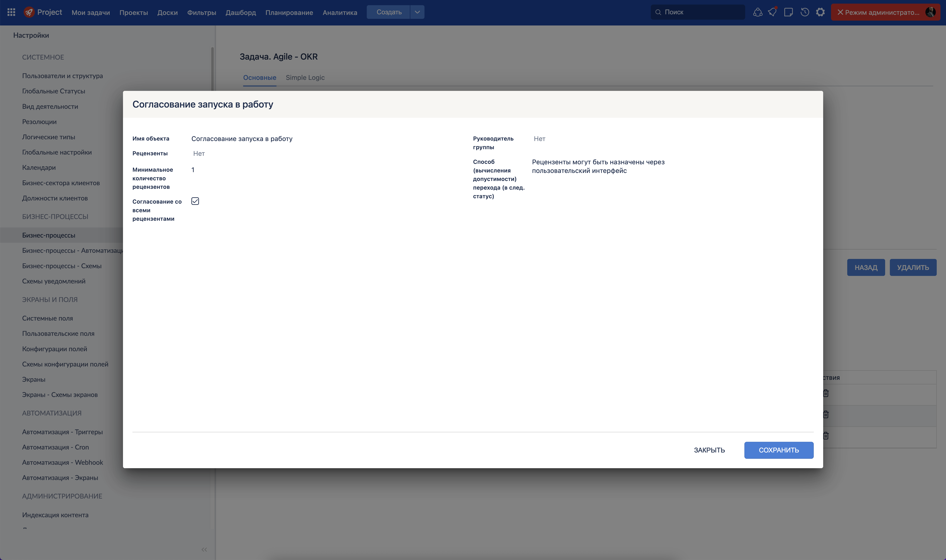
Task: Open the recent history clock icon
Action: pos(804,12)
